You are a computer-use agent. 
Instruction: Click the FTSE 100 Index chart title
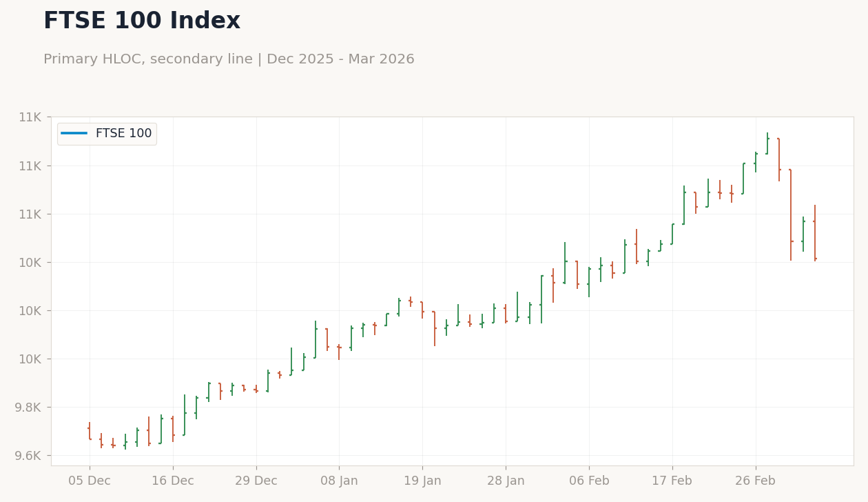pyautogui.click(x=142, y=21)
